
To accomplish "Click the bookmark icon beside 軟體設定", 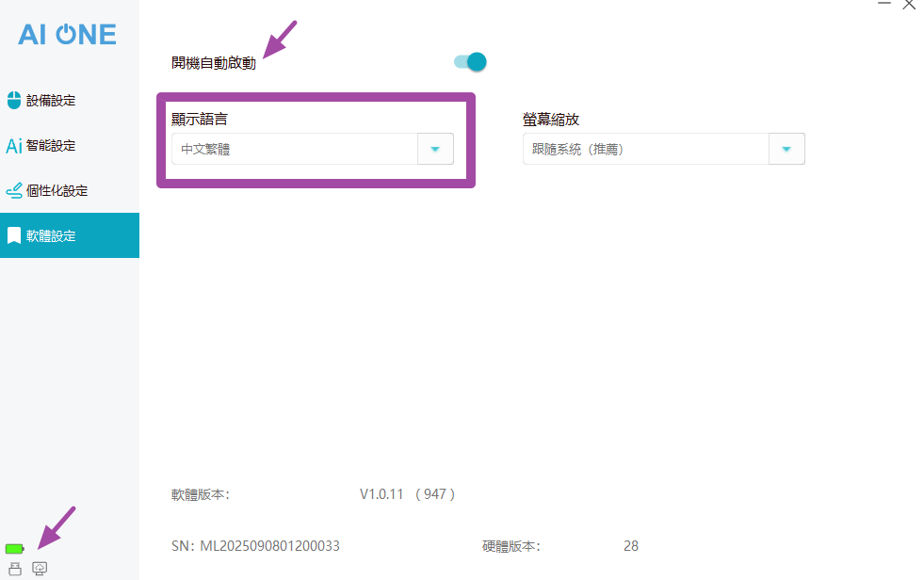I will coord(14,235).
